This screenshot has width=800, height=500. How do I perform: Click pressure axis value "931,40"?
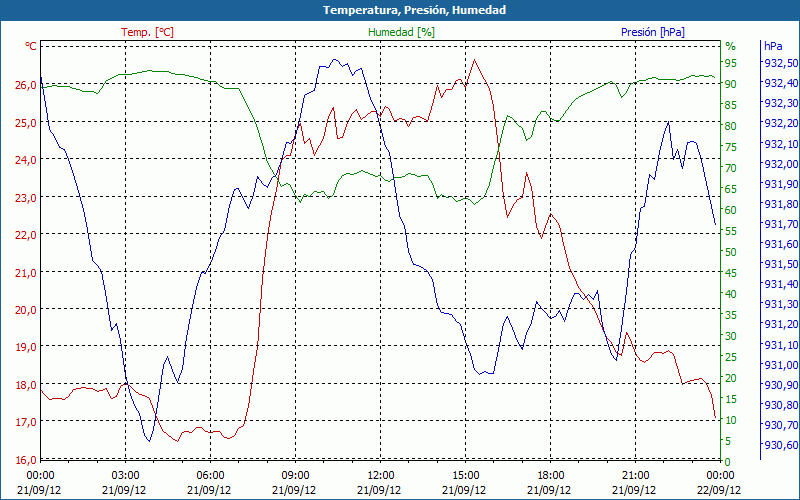point(779,284)
